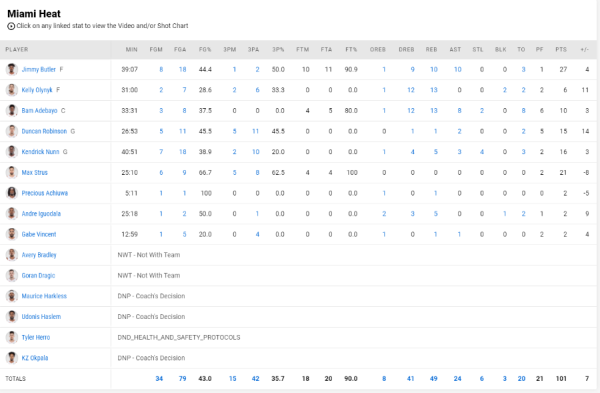Image resolution: width=600 pixels, height=393 pixels.
Task: Click Tyler Herro's headshot thumbnail
Action: 12,338
